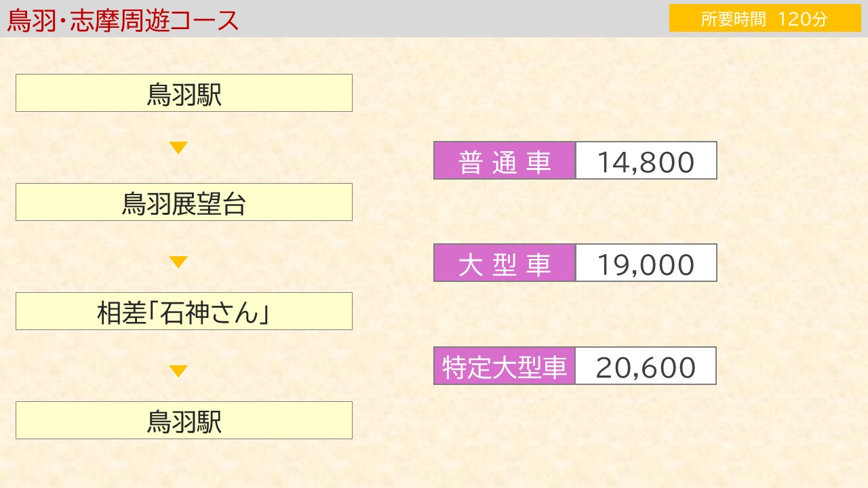Click the 14,800 price field

[x=646, y=161]
